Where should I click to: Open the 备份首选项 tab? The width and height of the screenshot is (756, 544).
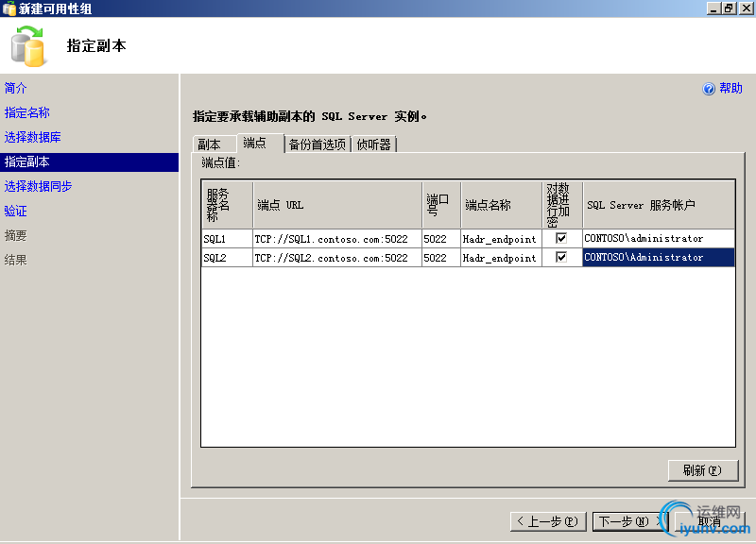point(318,144)
